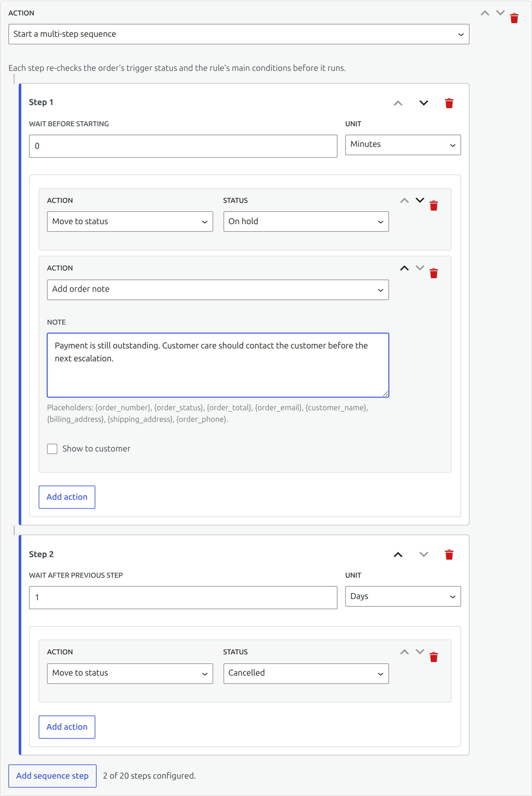
Task: Open the On hold status dropdown
Action: pos(306,222)
